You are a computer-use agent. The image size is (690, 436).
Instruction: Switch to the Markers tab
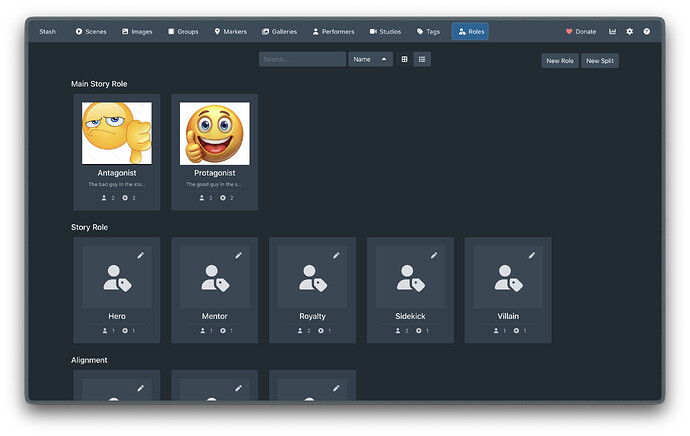pyautogui.click(x=230, y=32)
